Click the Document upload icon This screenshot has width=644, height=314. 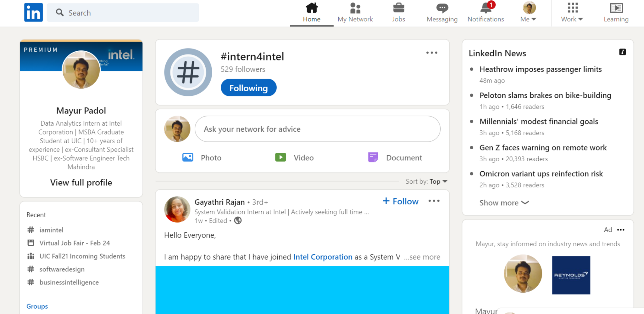coord(373,157)
